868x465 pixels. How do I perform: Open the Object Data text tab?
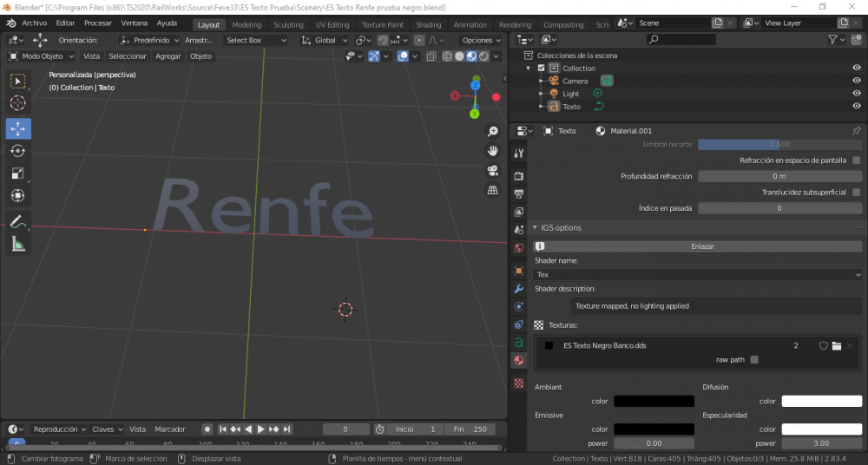[x=519, y=343]
